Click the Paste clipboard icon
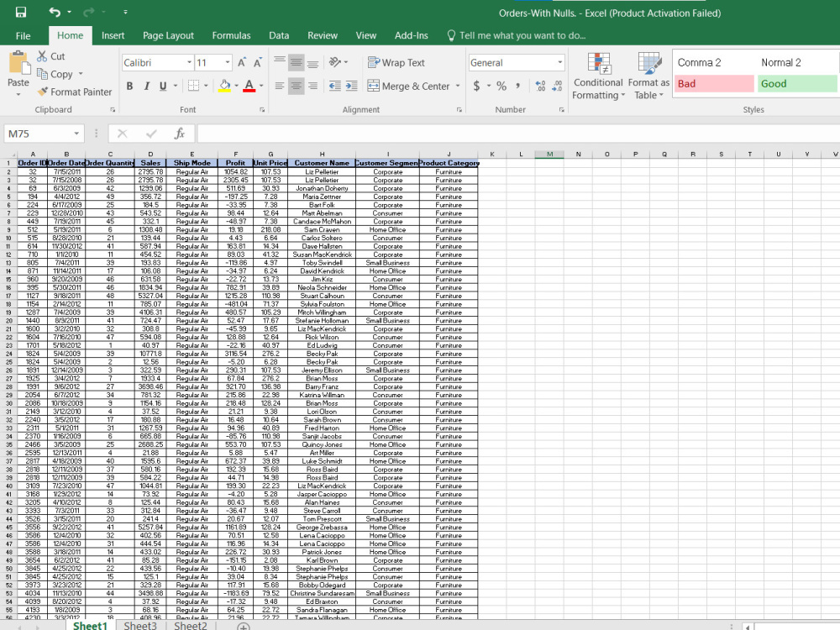This screenshot has height=630, width=840. (x=18, y=64)
